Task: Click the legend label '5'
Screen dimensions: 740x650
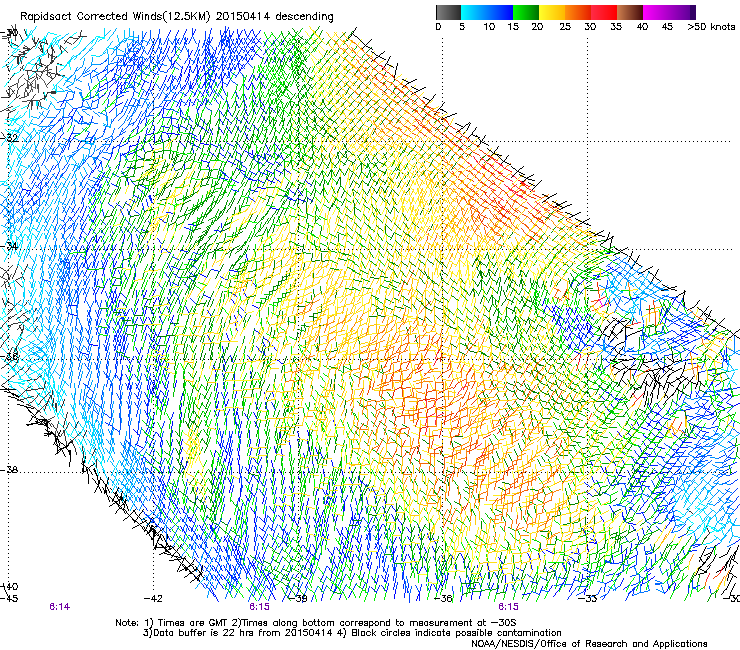Action: click(462, 27)
